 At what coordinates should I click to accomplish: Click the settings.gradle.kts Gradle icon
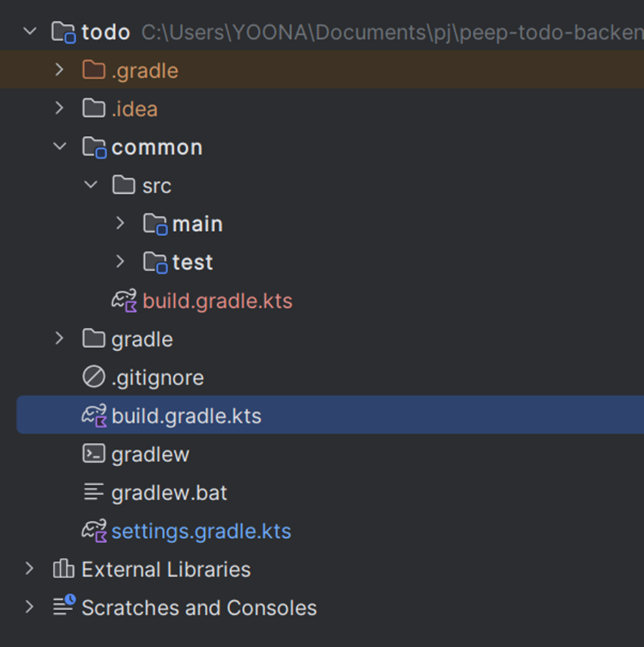94,531
